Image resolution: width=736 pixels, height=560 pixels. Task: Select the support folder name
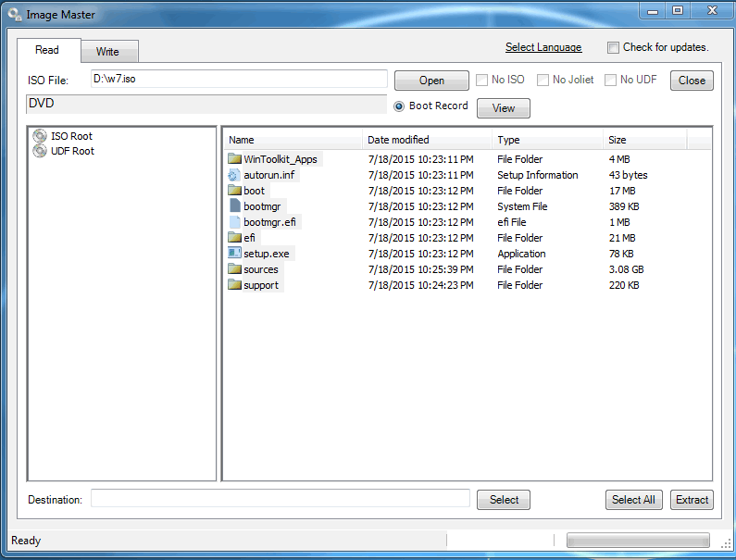pos(261,285)
